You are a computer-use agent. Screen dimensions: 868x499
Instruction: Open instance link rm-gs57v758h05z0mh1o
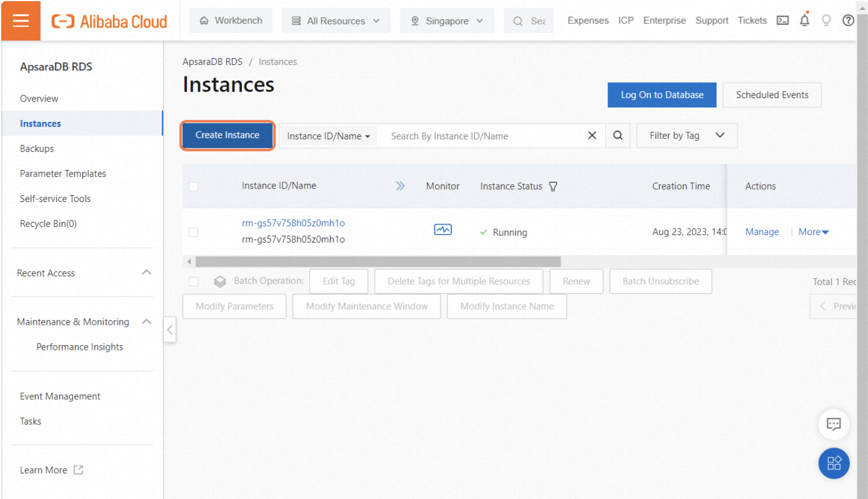tap(294, 223)
